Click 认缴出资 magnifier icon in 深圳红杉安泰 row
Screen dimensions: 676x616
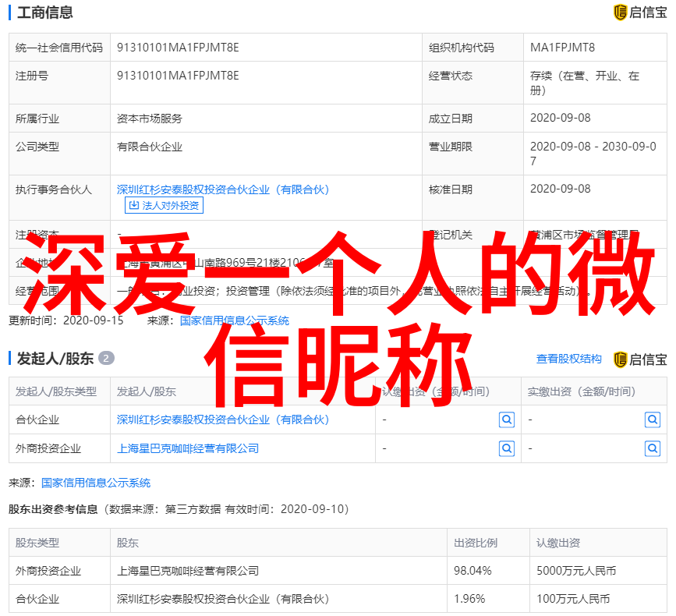pos(507,420)
